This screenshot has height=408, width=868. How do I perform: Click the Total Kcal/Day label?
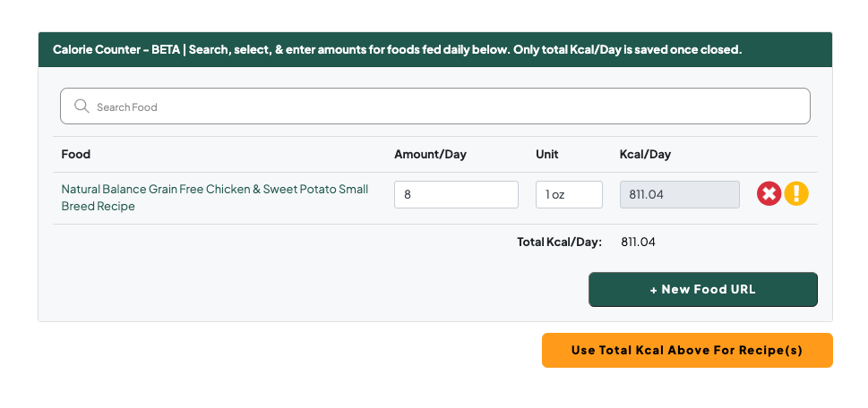click(x=559, y=242)
